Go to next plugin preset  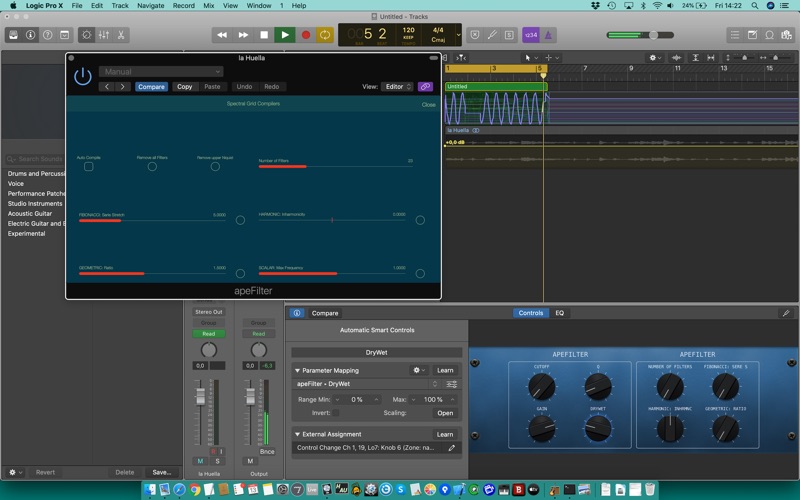point(122,87)
